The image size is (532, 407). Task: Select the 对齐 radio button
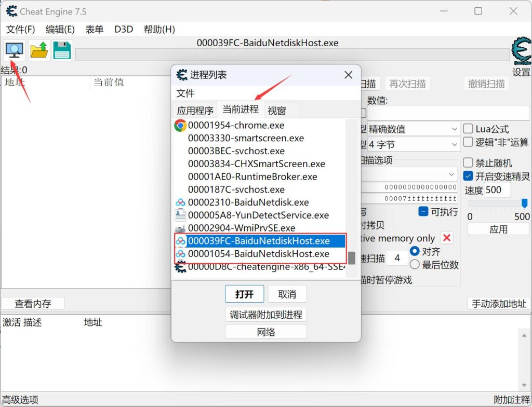click(414, 251)
